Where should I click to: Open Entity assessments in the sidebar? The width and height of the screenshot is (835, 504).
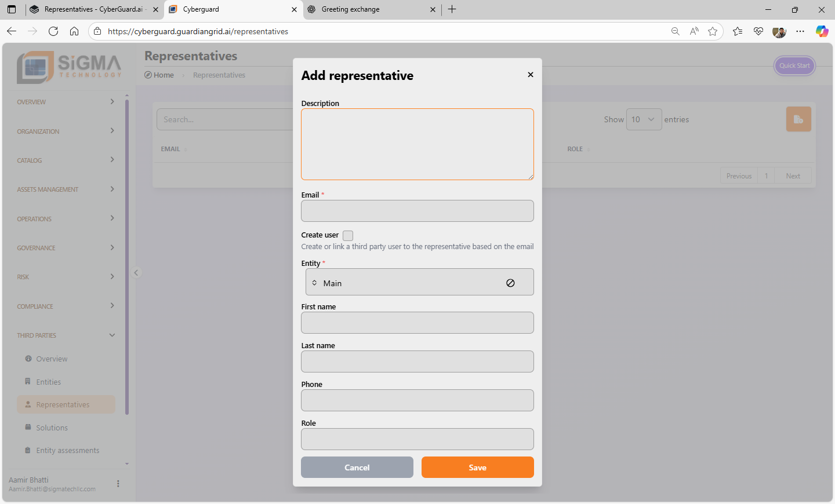67,451
